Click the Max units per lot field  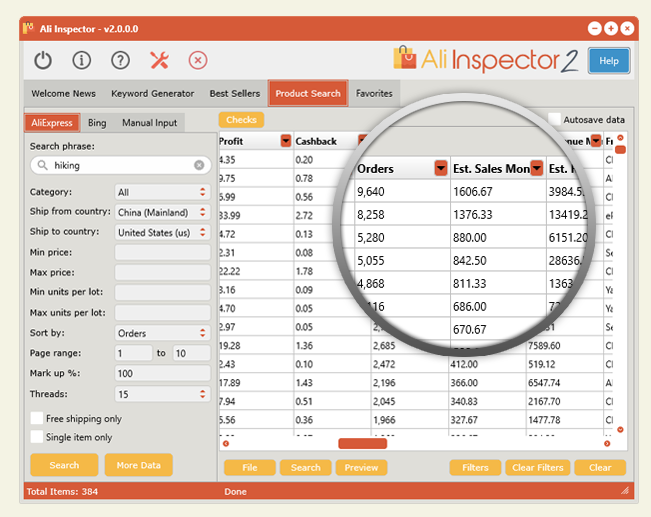pyautogui.click(x=162, y=312)
